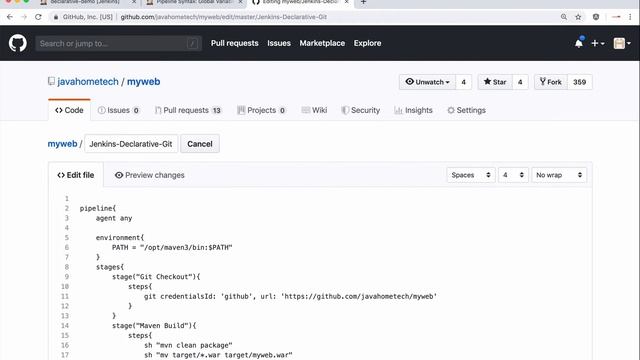Open the indent size 4 dropdown

click(513, 175)
